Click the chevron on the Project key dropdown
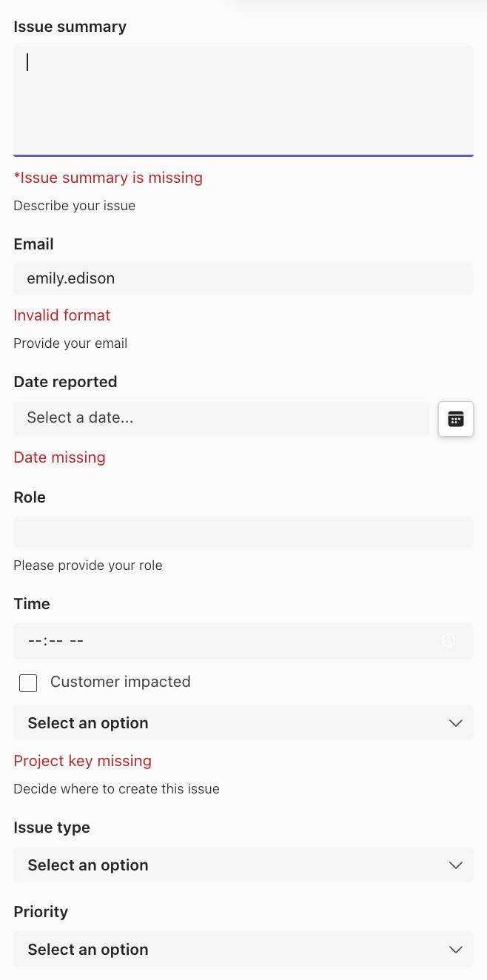The height and width of the screenshot is (980, 487). pos(455,722)
